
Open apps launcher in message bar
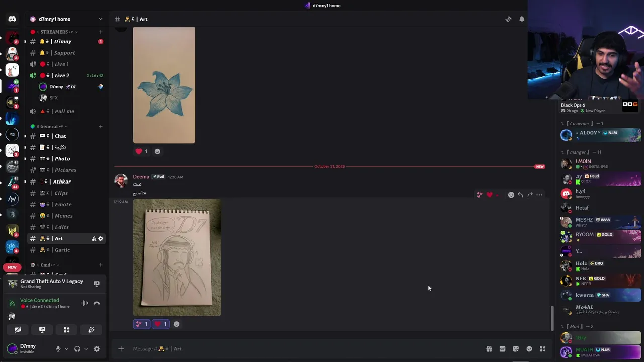(542, 349)
